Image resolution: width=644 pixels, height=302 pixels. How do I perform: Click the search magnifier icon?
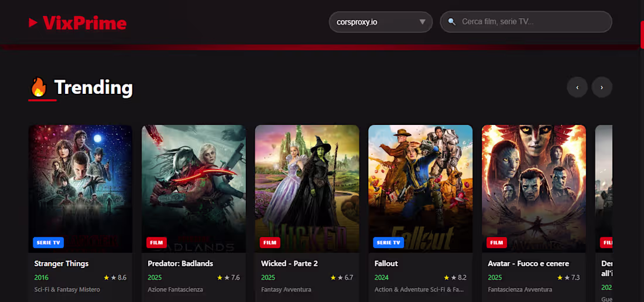pyautogui.click(x=452, y=22)
